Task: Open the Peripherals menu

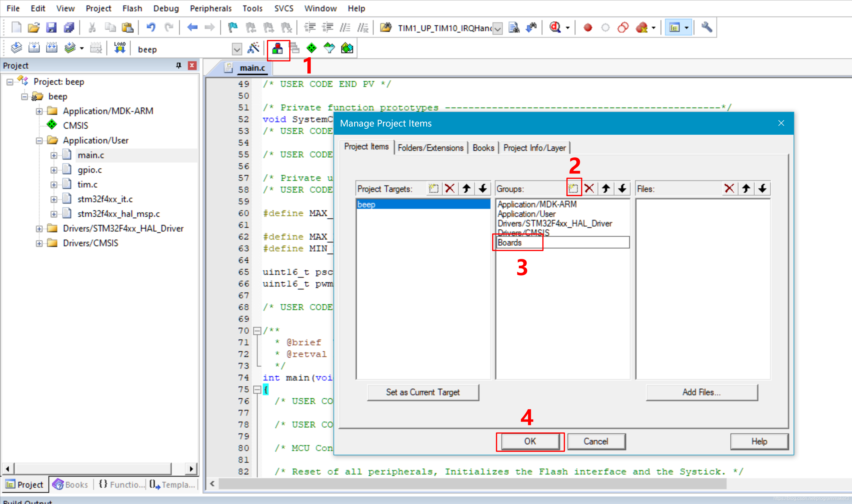Action: (x=211, y=9)
